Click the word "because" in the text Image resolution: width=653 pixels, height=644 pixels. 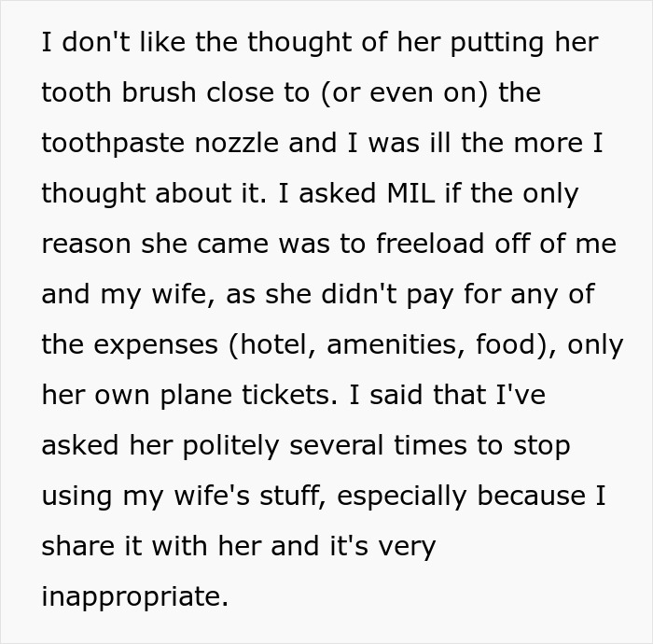point(531,496)
